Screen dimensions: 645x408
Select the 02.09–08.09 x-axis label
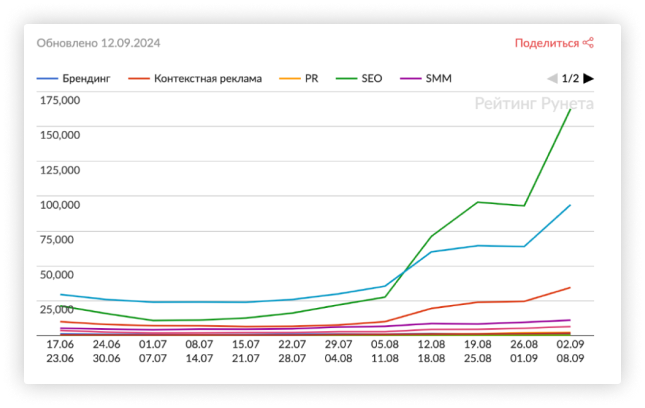(x=570, y=350)
